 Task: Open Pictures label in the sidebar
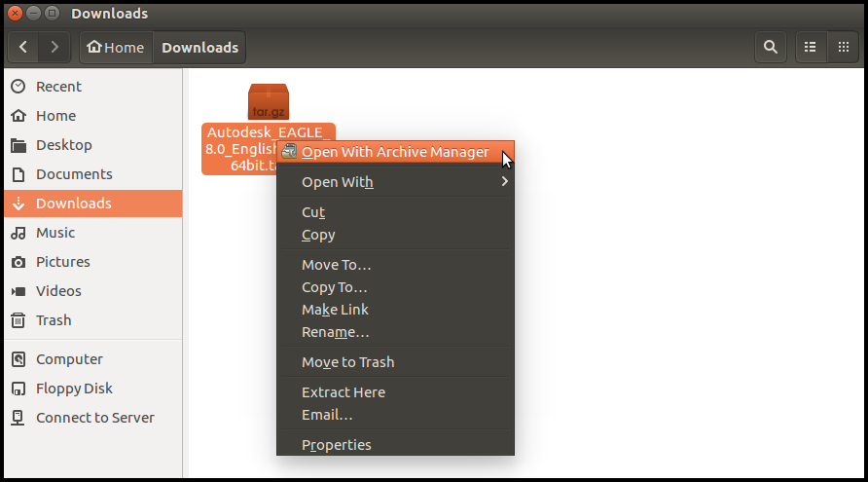tap(63, 262)
